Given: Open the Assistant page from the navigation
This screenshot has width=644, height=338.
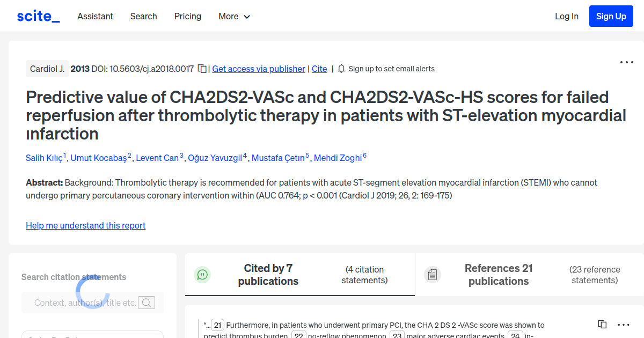Looking at the screenshot, I should point(95,16).
